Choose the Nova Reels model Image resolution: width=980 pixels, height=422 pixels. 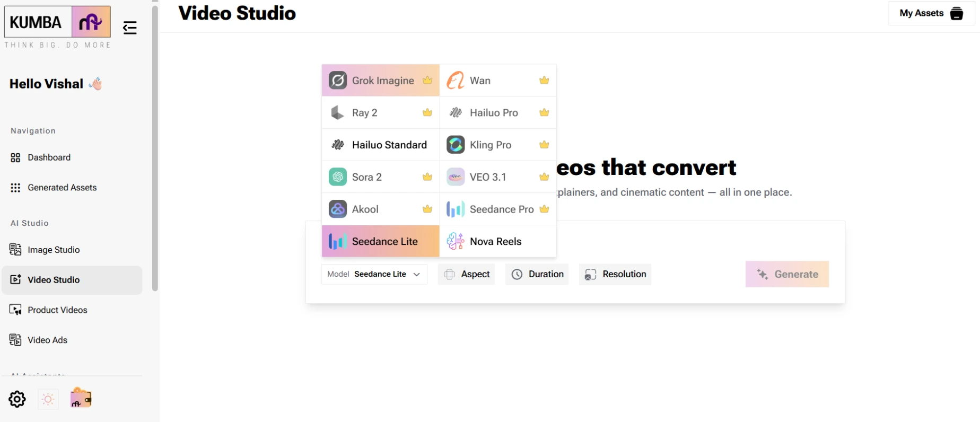498,241
